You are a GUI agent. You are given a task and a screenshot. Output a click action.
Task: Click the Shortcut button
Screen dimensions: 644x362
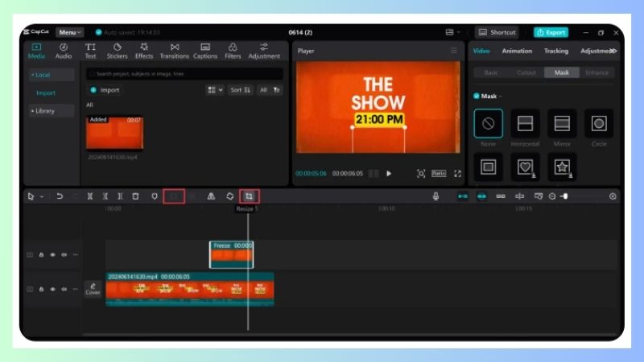(497, 32)
